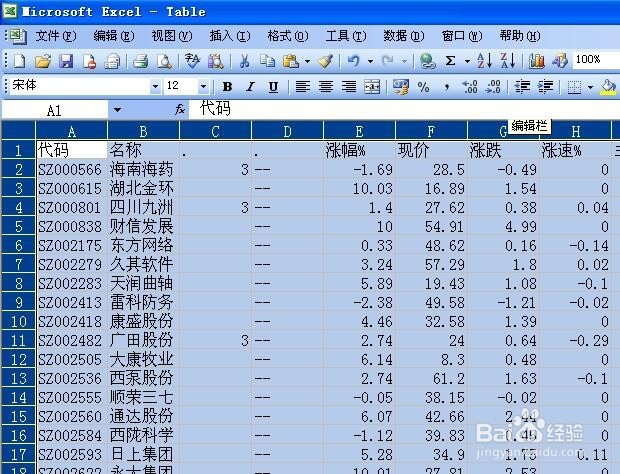
Task: Save the workbook with floppy icon
Action: tap(66, 61)
